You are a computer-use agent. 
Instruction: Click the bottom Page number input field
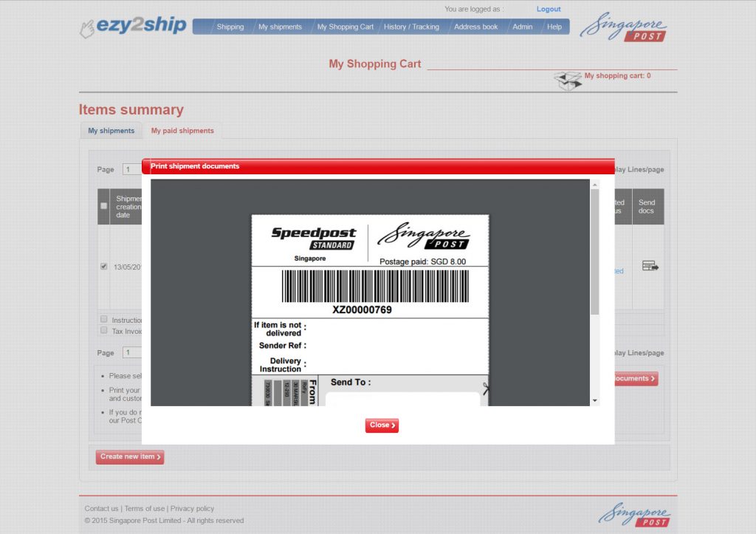click(132, 352)
